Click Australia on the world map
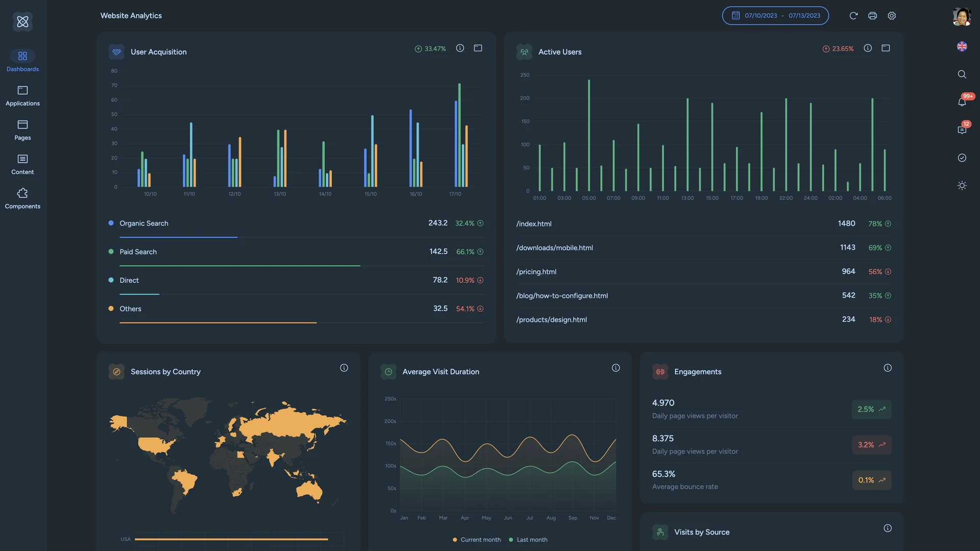The image size is (980, 551). [x=309, y=490]
